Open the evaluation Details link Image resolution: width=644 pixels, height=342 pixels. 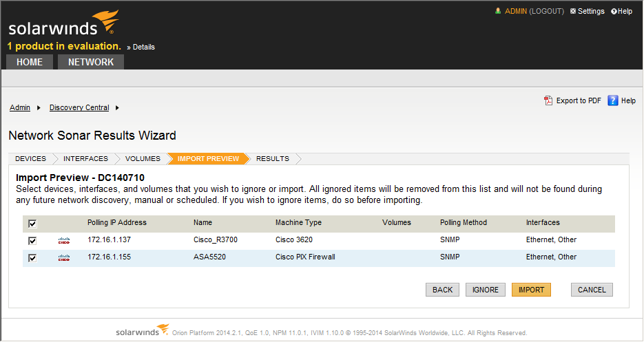[144, 47]
